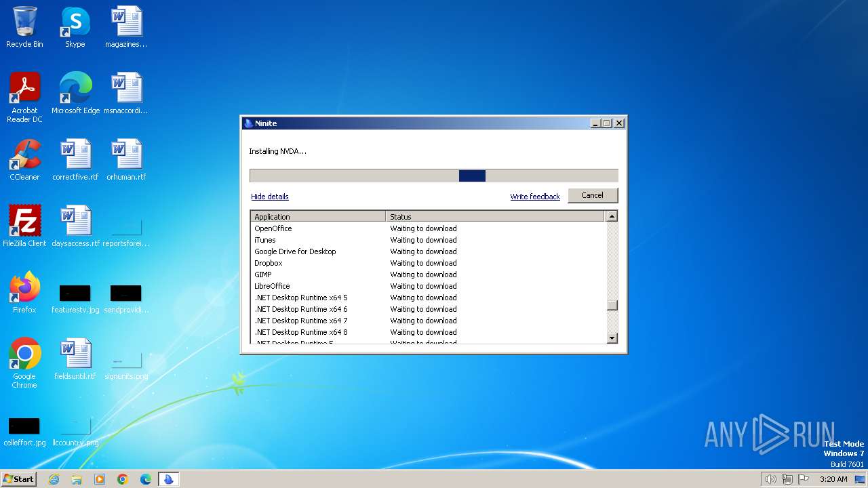Select Google Drive for Desktop row
Screen dimensions: 868x488
pyautogui.click(x=428, y=251)
